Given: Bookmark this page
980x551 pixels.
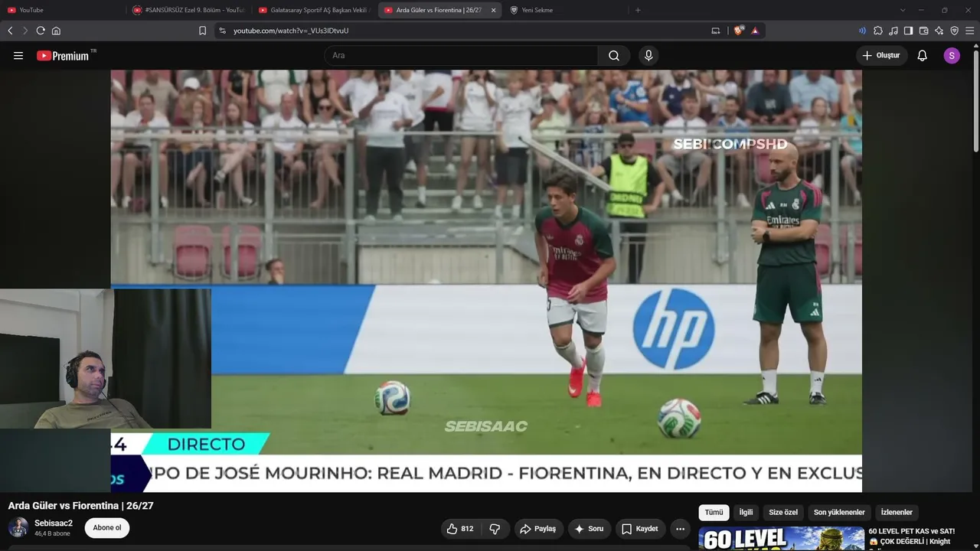Looking at the screenshot, I should point(202,31).
